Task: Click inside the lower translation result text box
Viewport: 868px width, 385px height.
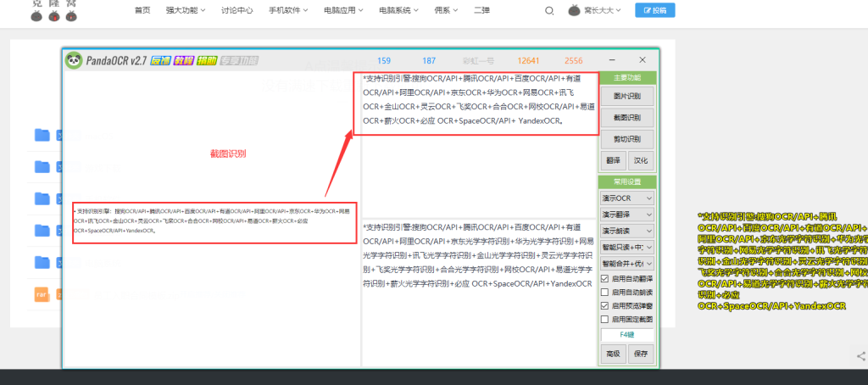Action: [x=479, y=293]
